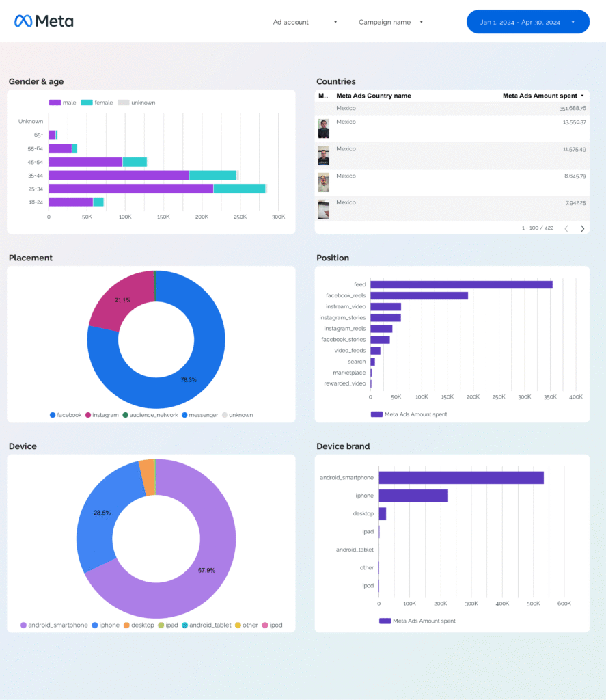Open the Campaign name dropdown
The width and height of the screenshot is (606, 700).
coord(391,22)
